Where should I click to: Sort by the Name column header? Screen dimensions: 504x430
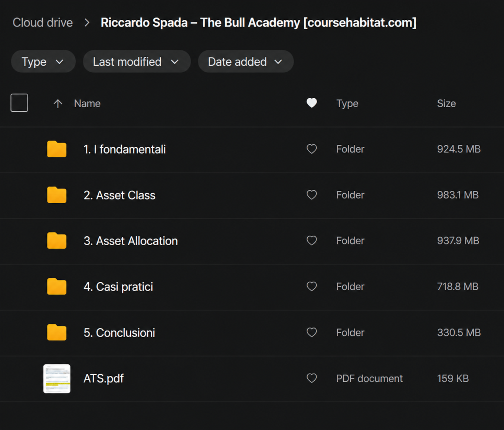coord(87,104)
